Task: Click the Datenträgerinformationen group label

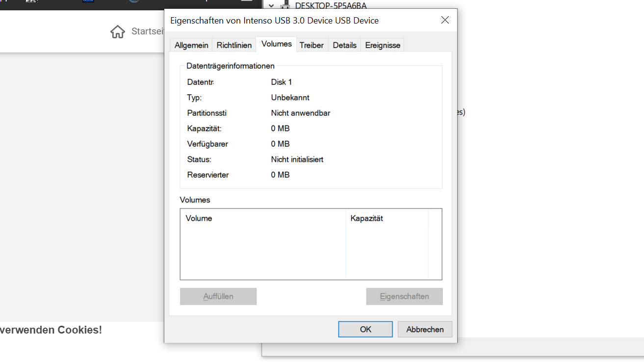Action: [x=231, y=66]
